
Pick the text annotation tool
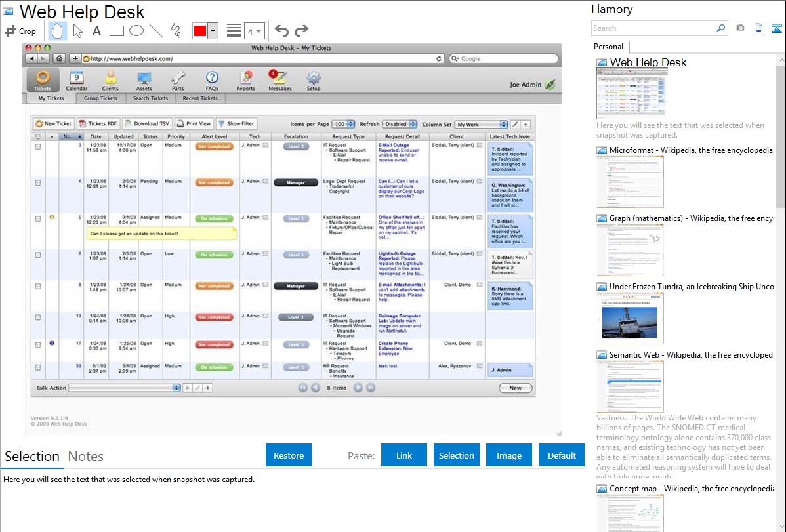coord(96,31)
